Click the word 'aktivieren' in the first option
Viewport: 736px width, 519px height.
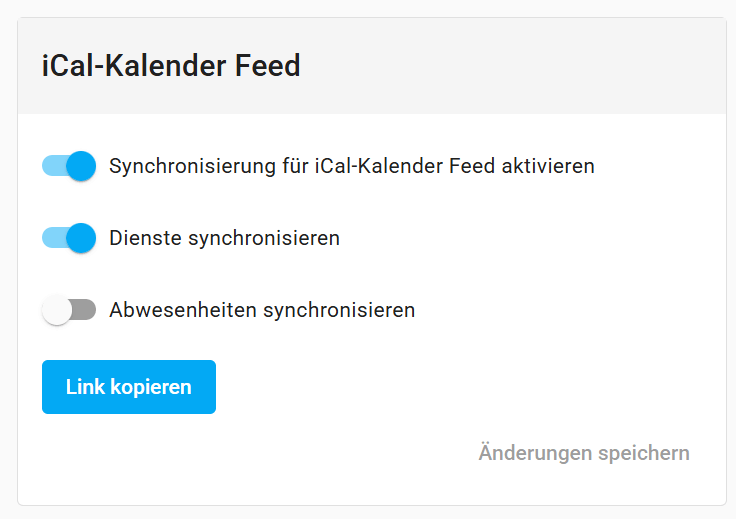[549, 166]
